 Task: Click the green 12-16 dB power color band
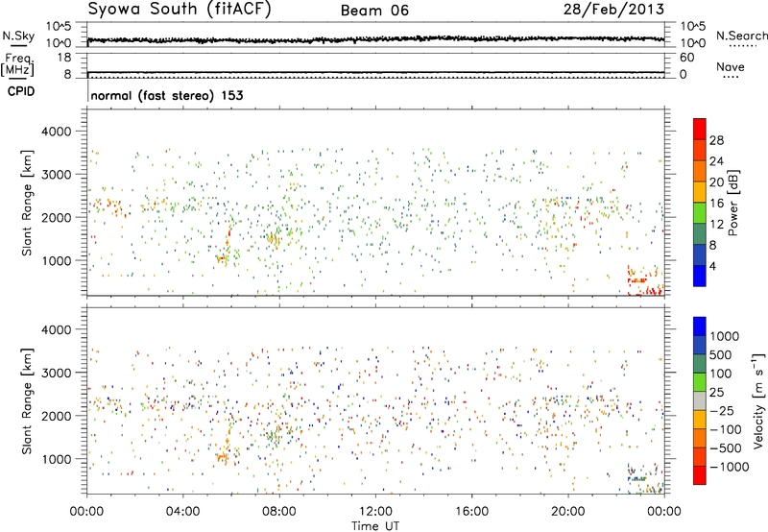point(700,213)
